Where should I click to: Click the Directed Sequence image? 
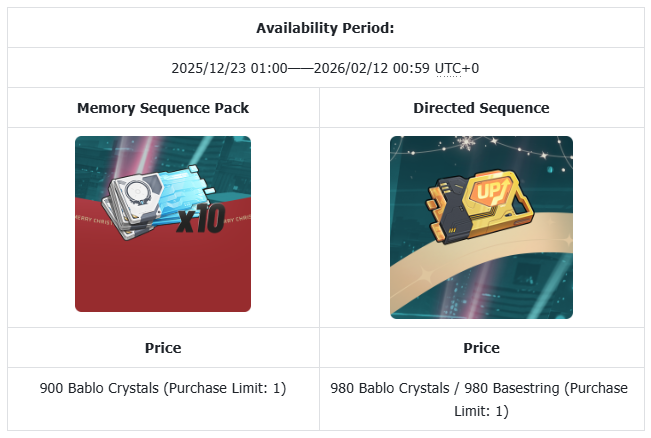[x=481, y=227]
